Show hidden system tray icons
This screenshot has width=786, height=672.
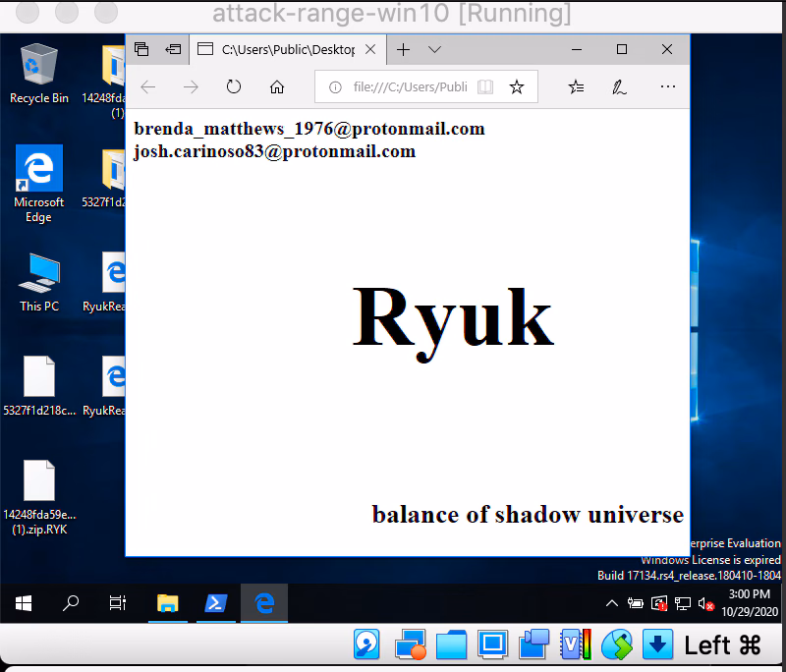[612, 603]
